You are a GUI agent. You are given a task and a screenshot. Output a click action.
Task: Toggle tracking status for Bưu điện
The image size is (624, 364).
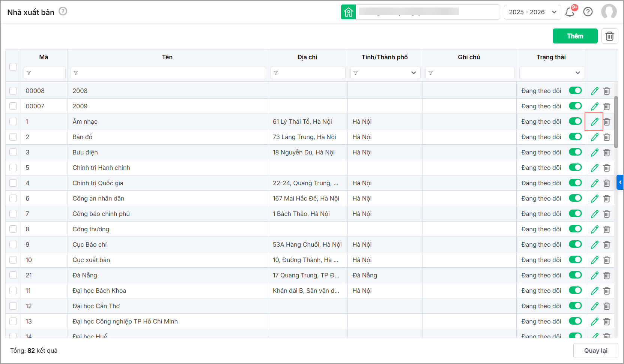[x=575, y=152]
